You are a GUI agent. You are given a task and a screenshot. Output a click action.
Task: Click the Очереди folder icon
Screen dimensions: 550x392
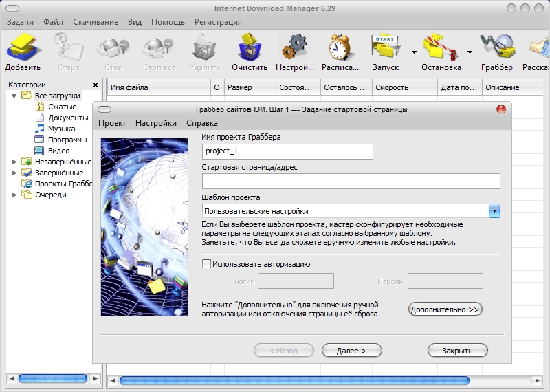click(x=27, y=195)
